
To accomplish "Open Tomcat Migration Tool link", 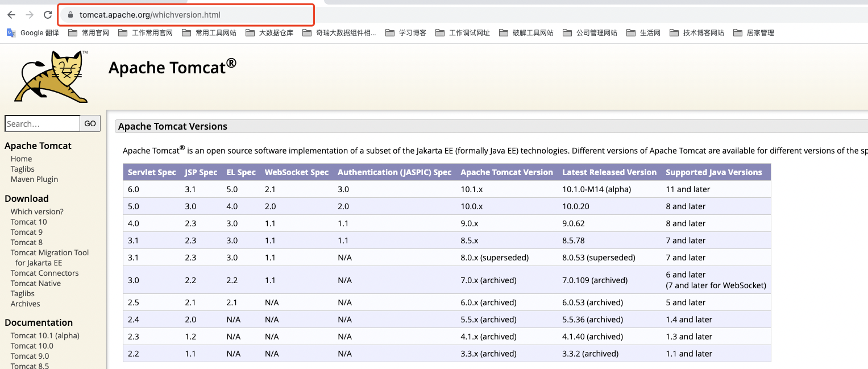I will (49, 252).
